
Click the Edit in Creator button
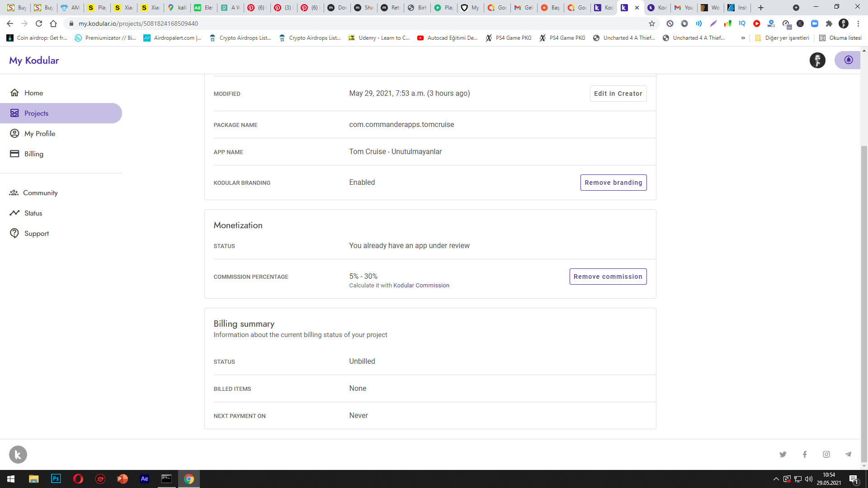[x=618, y=94]
